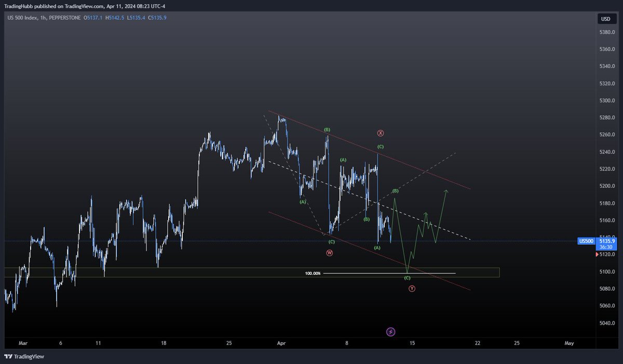Viewport: 623px width, 364px height.
Task: Click the 5300.0 price axis label
Action: 607,101
